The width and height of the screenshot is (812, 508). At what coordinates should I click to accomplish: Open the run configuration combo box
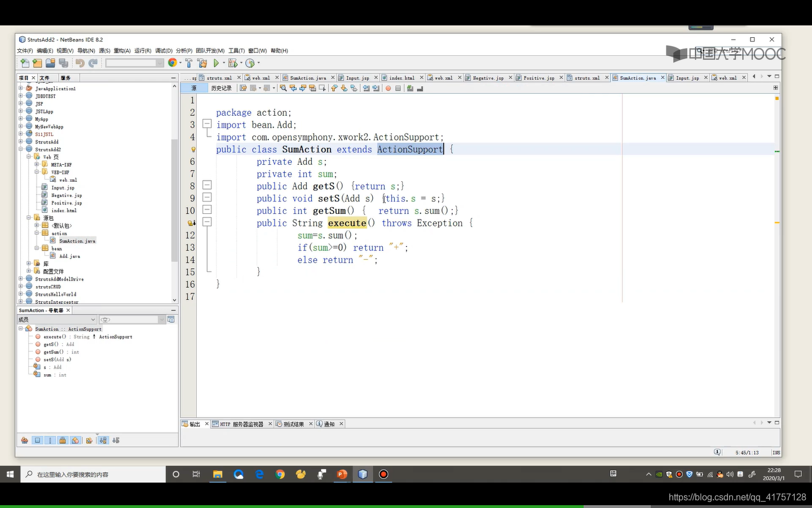click(135, 63)
